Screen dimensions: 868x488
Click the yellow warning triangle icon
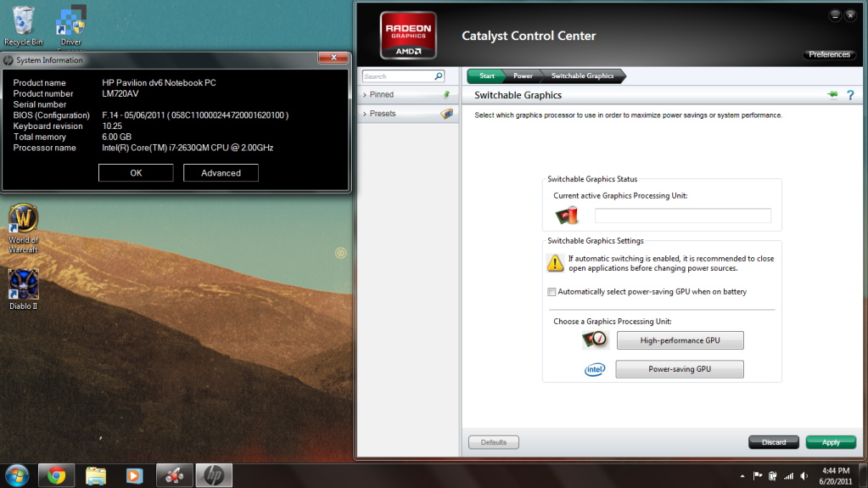555,263
